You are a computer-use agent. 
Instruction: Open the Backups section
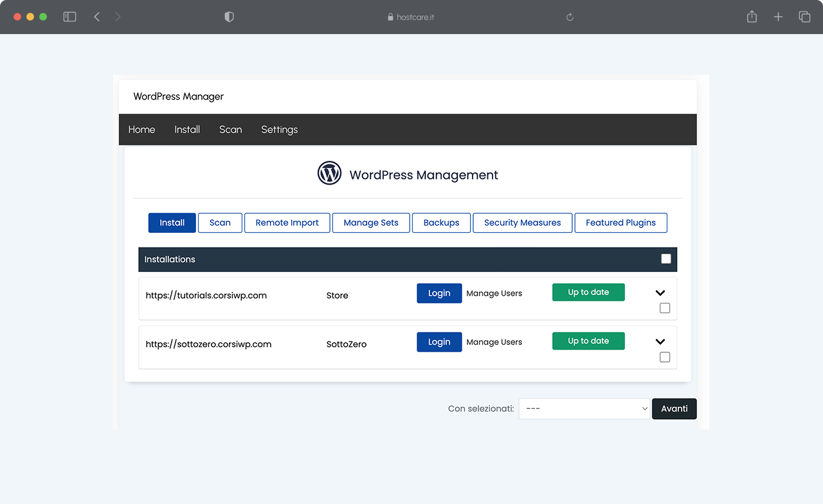click(x=441, y=222)
